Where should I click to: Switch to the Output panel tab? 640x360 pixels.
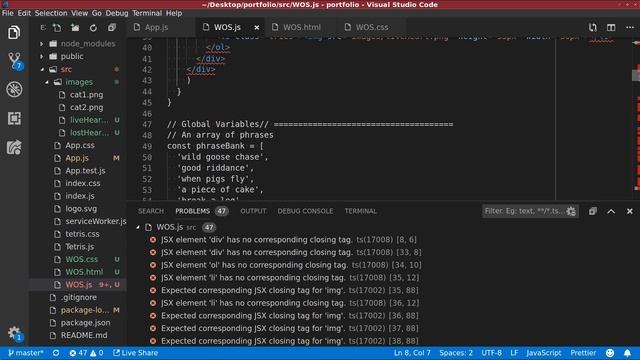(253, 211)
